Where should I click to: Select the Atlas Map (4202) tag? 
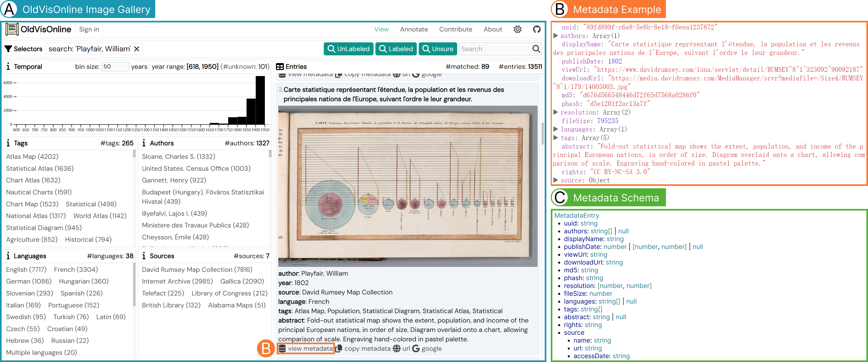point(32,156)
